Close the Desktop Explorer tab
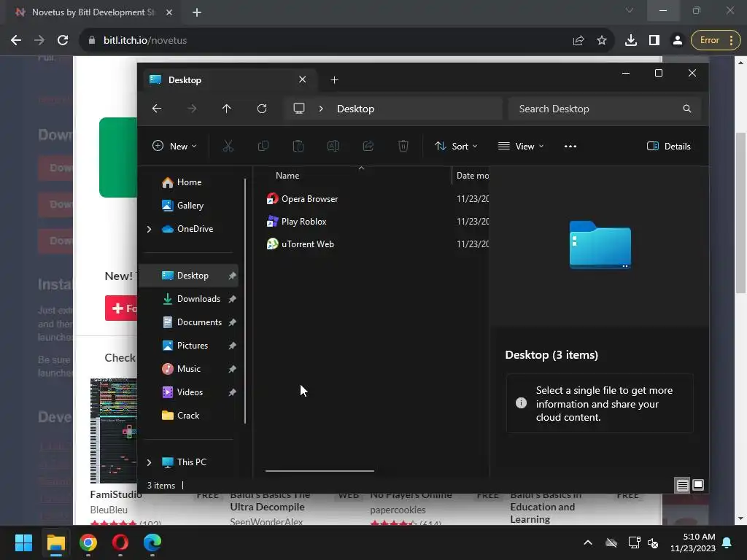747x560 pixels. [303, 79]
